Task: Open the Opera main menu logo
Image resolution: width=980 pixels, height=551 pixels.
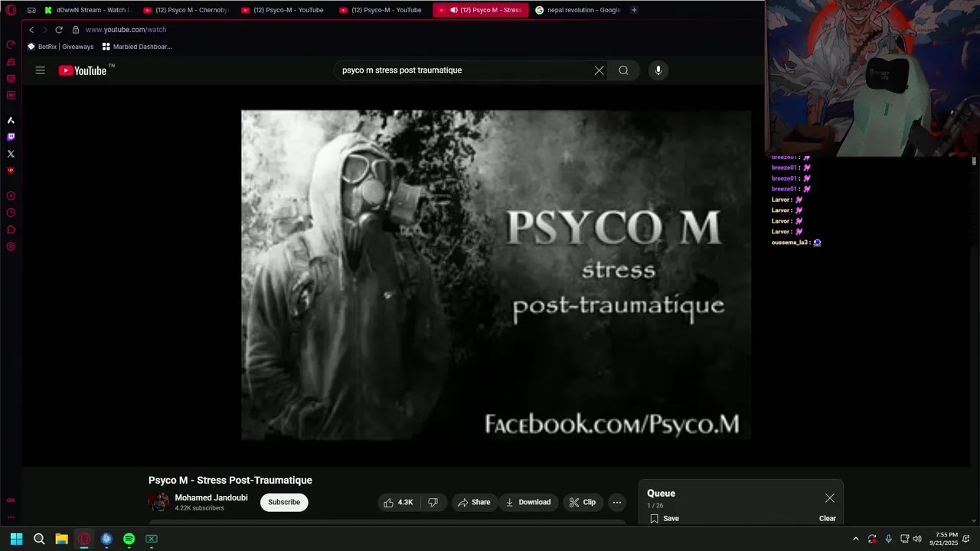Action: click(x=11, y=10)
